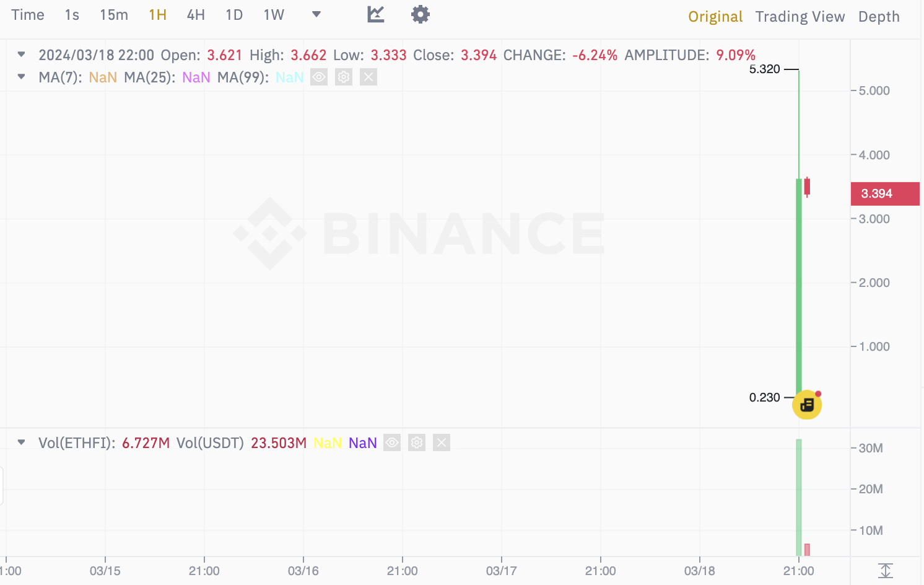Click the auto-scale icon at axis corner
Screen dimensions: 924x585
tap(886, 571)
